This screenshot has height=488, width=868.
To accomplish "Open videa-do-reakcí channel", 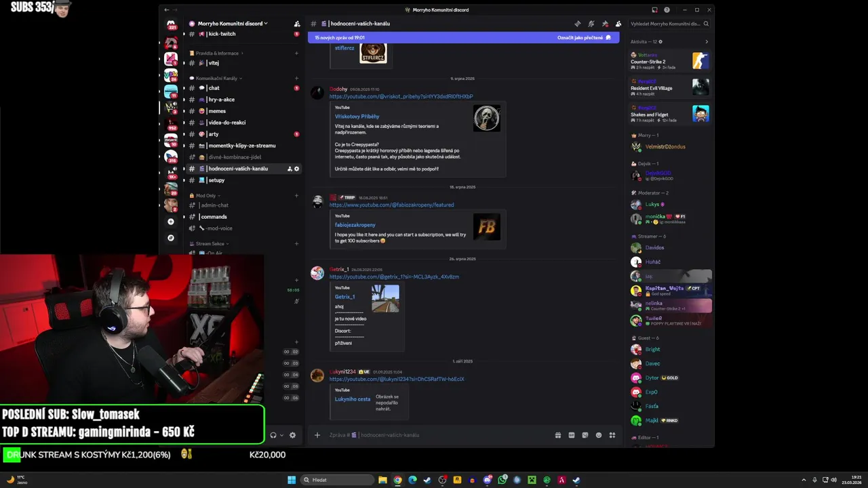I will [243, 123].
